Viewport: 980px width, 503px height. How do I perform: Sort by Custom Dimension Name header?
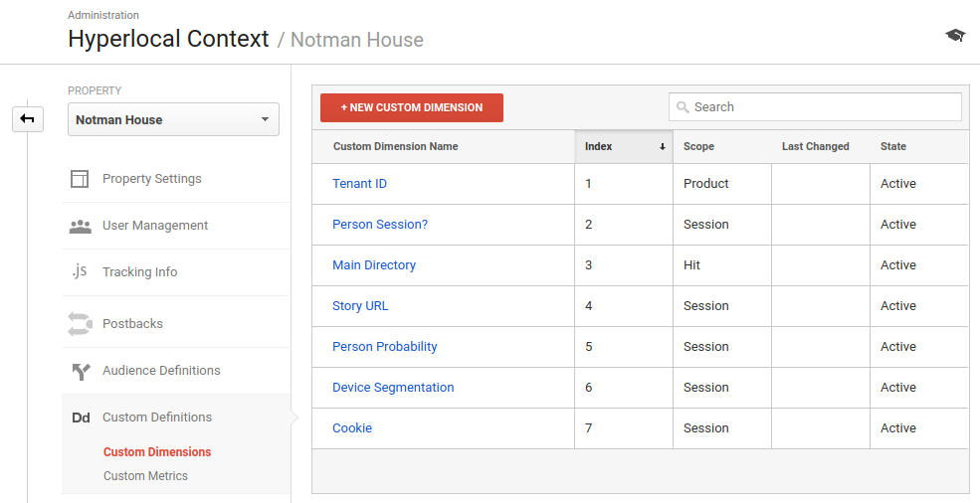pos(396,146)
